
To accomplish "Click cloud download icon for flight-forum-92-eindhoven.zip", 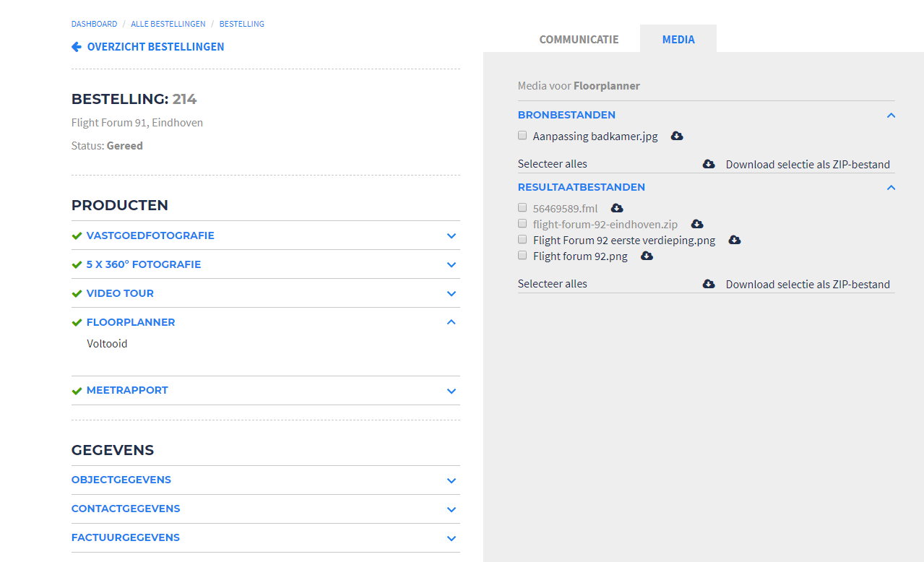I will coord(697,224).
